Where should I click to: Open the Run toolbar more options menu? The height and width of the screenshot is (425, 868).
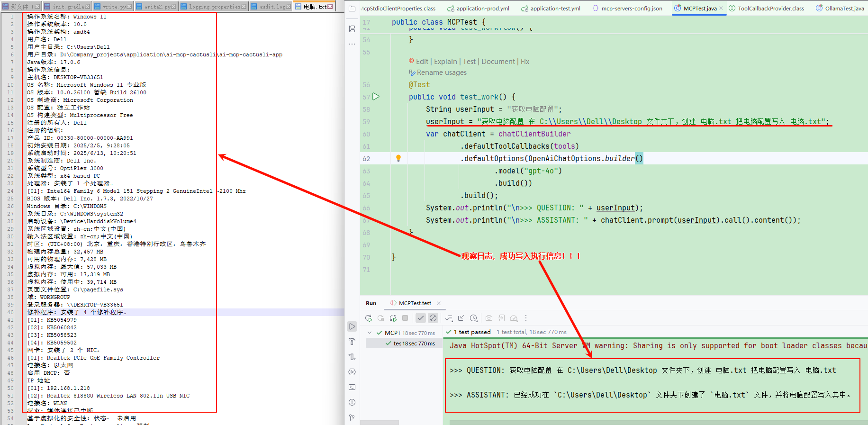click(x=526, y=318)
